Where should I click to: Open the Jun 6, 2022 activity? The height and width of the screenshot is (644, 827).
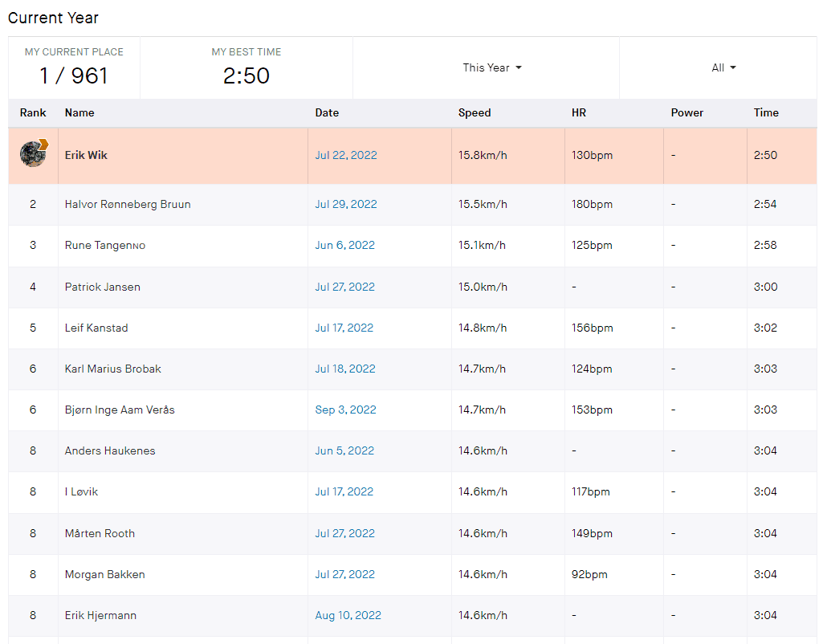coord(344,245)
